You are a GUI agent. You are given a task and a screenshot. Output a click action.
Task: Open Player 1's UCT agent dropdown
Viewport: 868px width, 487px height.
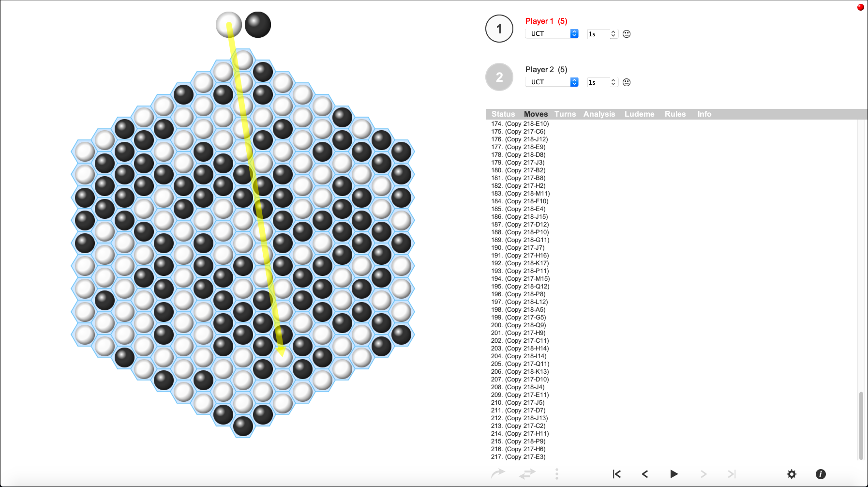point(552,33)
